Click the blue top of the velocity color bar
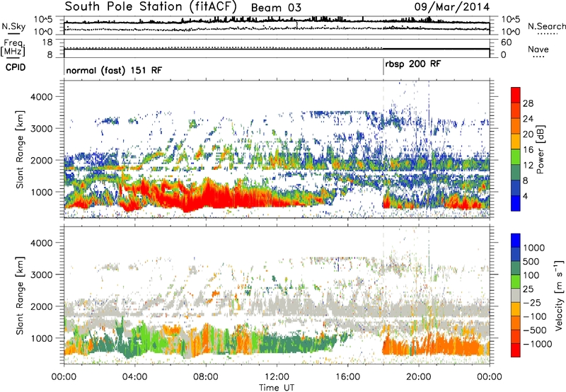 click(516, 241)
